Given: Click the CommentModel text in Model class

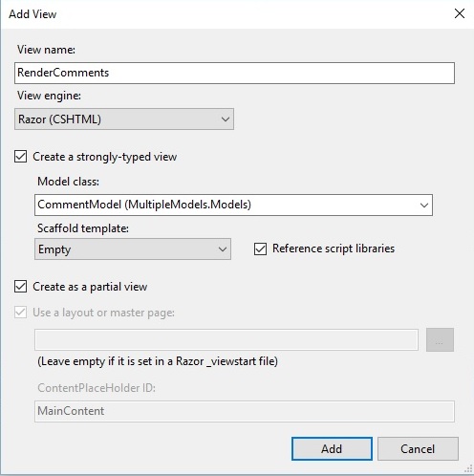Looking at the screenshot, I should (x=79, y=205).
